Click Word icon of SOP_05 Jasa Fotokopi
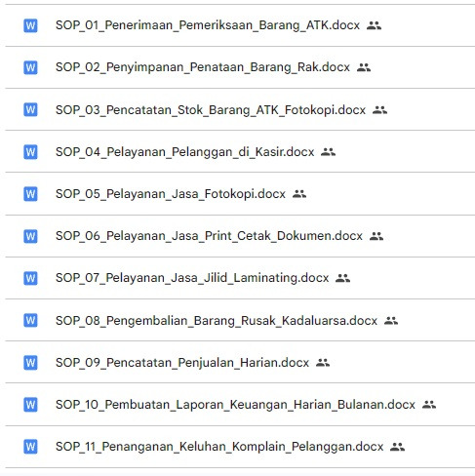Screen dimensions: 475x476 click(30, 194)
